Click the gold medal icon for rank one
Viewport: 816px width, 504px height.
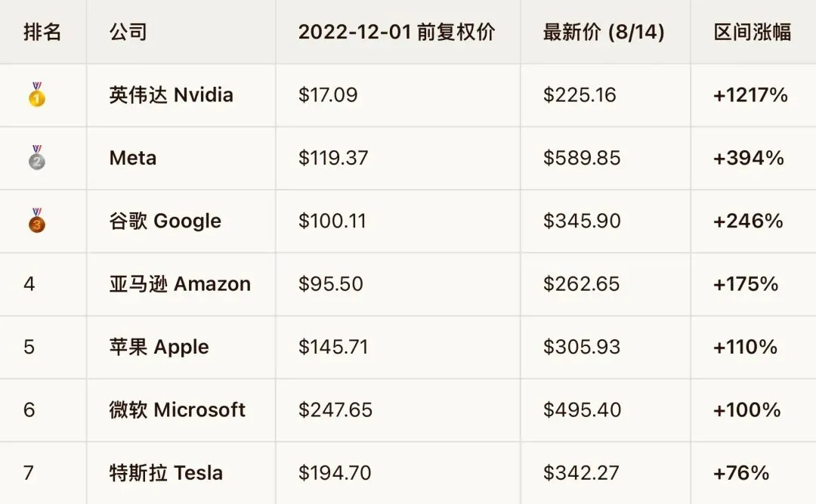click(36, 94)
